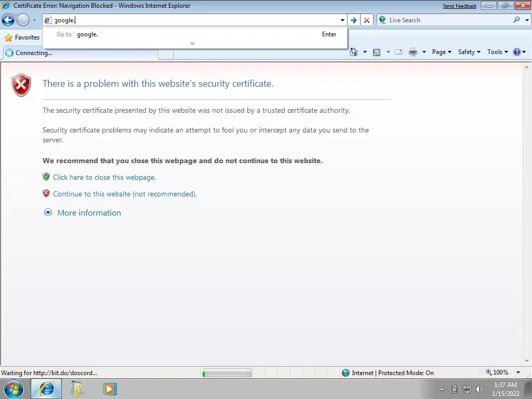Click the red shield continue icon
Screen dimensions: 532x399
pos(46,193)
